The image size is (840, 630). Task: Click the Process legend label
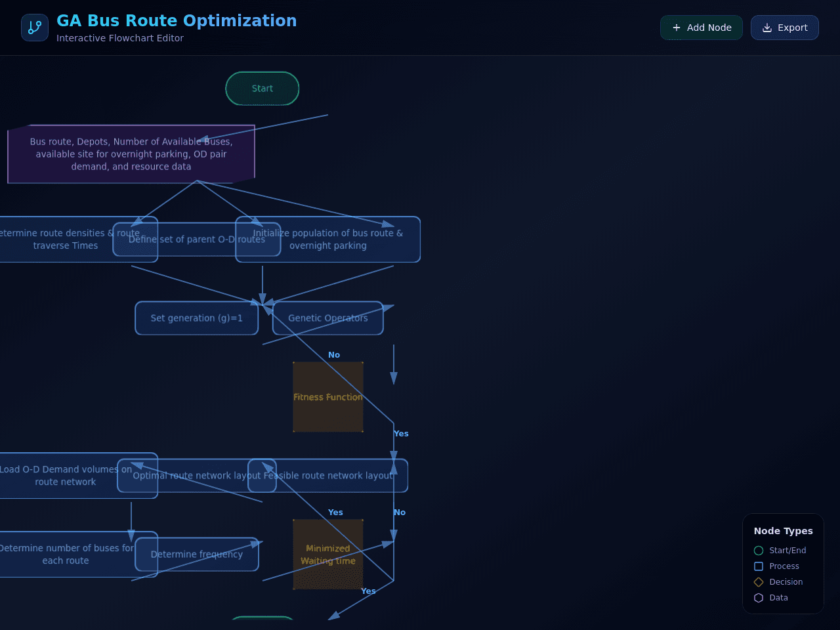pyautogui.click(x=784, y=566)
